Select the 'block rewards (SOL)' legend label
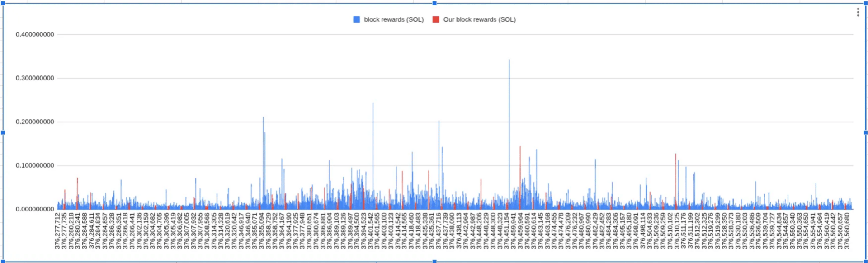This screenshot has width=868, height=263. (x=394, y=19)
